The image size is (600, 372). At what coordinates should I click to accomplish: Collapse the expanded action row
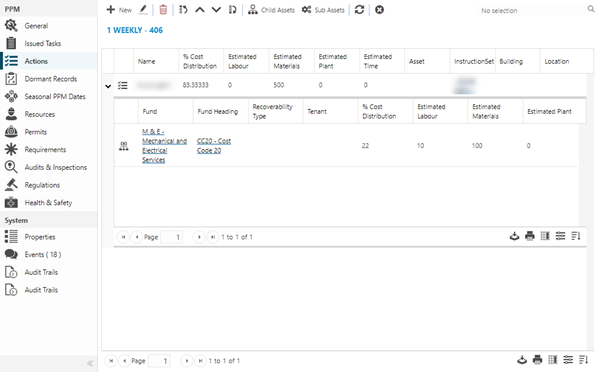click(108, 86)
